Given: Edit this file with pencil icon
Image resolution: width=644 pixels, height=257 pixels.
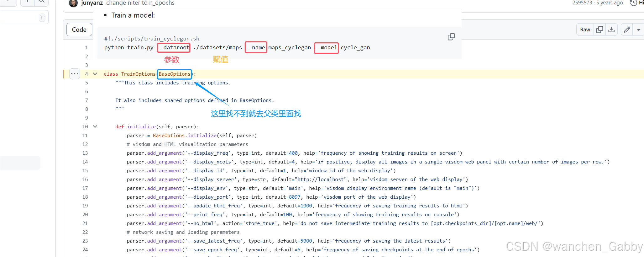Looking at the screenshot, I should click(x=627, y=29).
